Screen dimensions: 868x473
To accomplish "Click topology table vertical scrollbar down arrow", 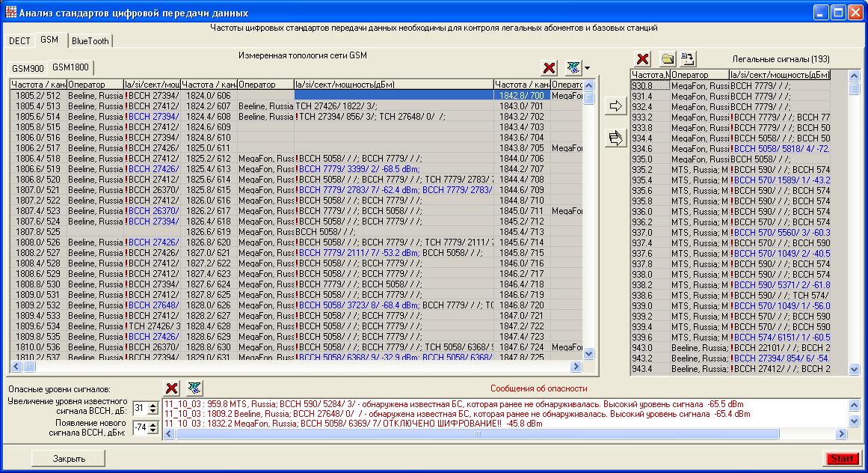I will tap(589, 353).
